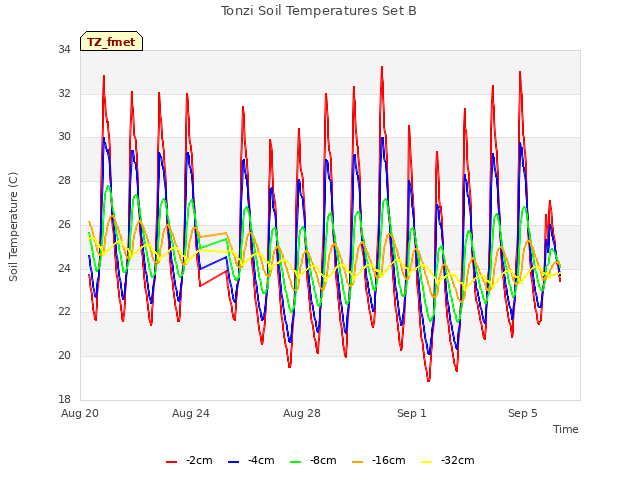The width and height of the screenshot is (640, 480).
Task: Click the Sep 1 x-axis tick label
Action: 412,413
